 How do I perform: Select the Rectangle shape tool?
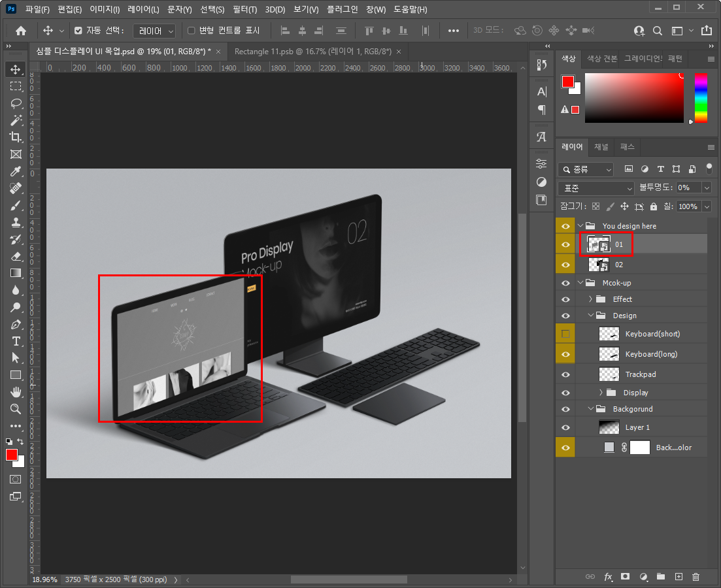pyautogui.click(x=16, y=375)
